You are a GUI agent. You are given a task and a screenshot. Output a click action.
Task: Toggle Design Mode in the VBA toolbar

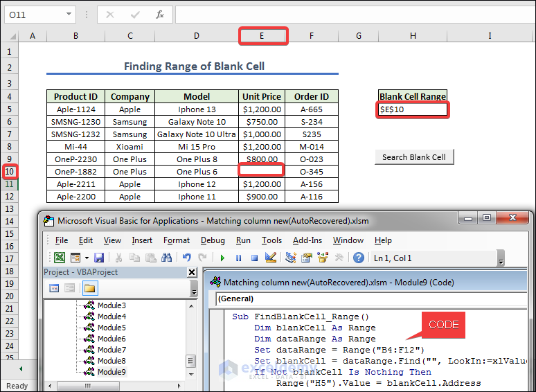[x=271, y=258]
